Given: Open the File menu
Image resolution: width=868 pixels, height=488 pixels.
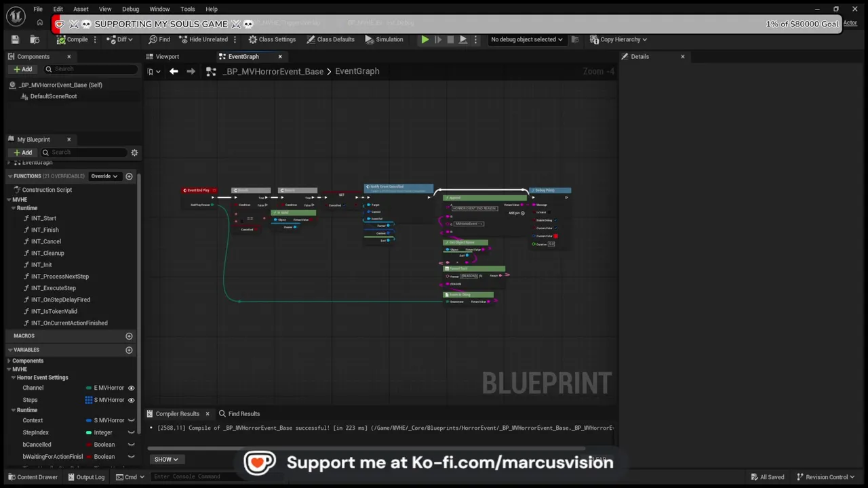Looking at the screenshot, I should [38, 9].
